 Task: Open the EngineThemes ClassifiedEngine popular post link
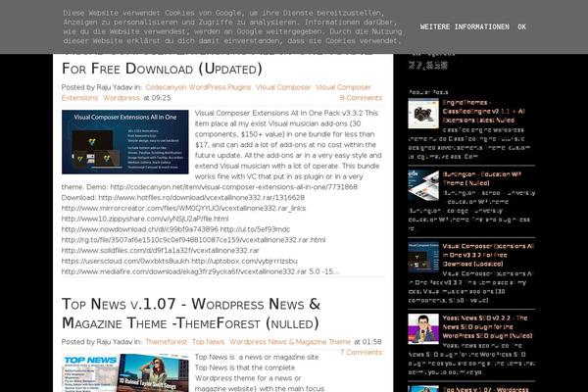click(484, 111)
